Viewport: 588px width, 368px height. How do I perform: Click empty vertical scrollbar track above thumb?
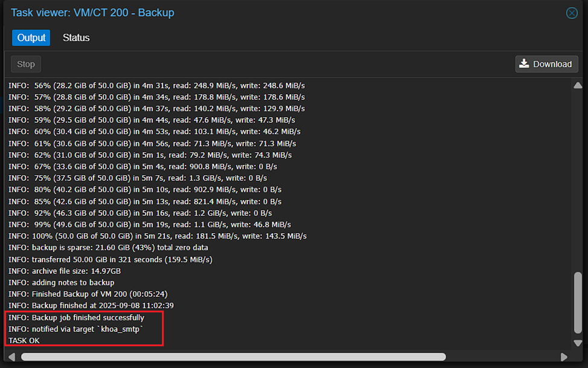tap(578, 181)
